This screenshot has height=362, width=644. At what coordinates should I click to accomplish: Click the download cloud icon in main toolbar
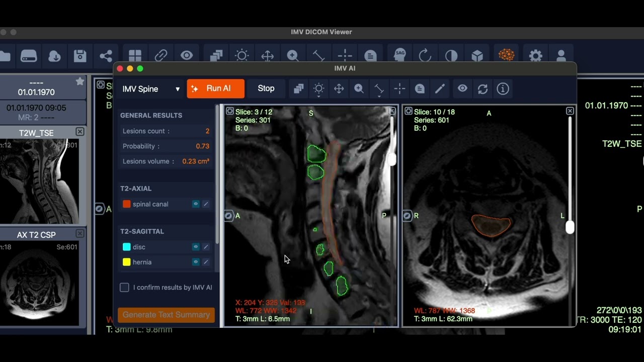[54, 56]
